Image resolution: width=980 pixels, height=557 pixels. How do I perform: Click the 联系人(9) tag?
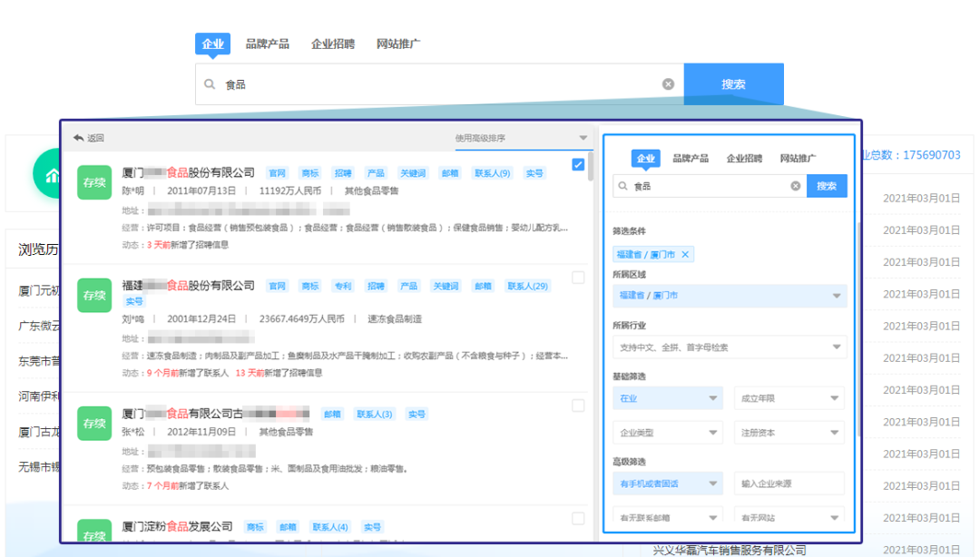point(493,173)
